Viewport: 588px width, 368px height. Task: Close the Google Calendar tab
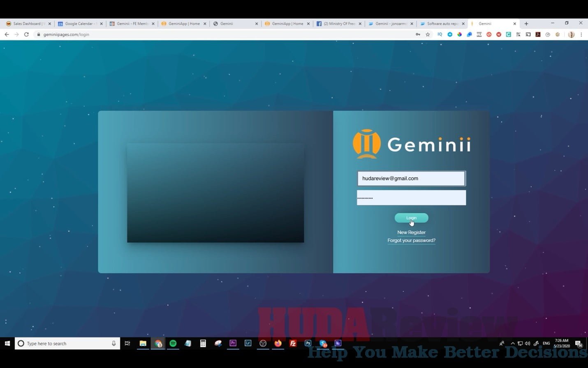coord(102,24)
